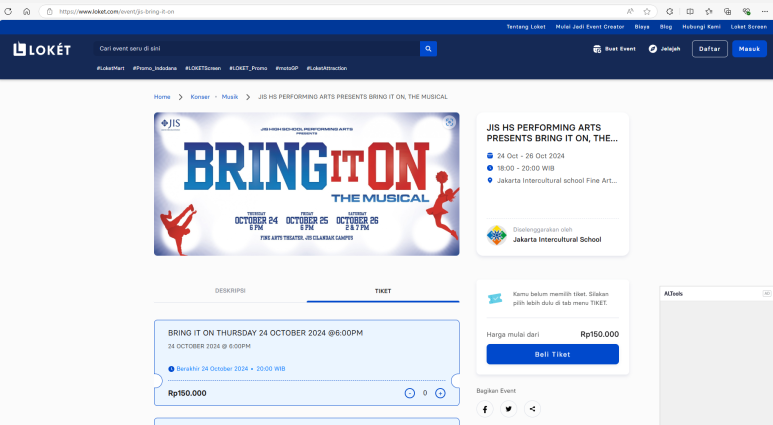The width and height of the screenshot is (773, 425).
Task: Open browser favorites list icon
Action: click(x=709, y=11)
